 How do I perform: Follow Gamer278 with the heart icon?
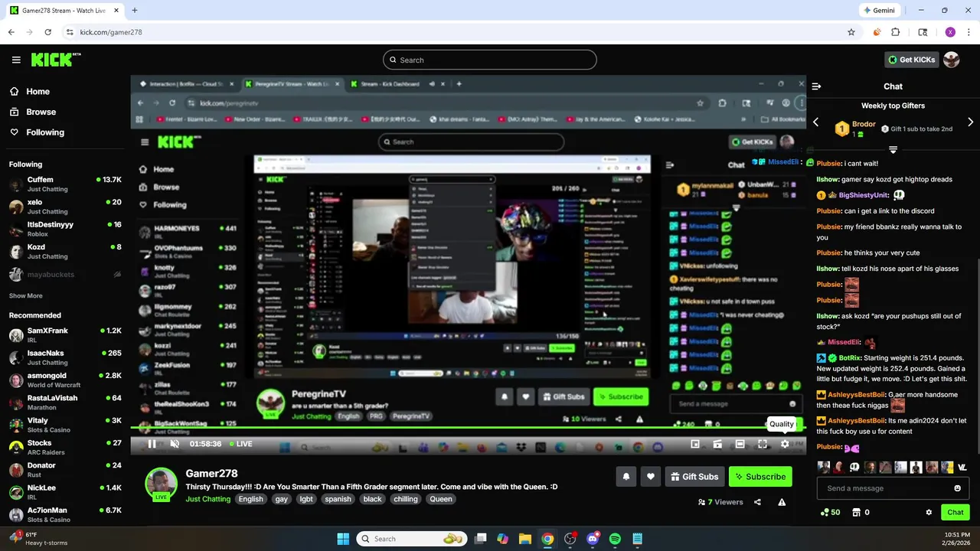click(651, 477)
